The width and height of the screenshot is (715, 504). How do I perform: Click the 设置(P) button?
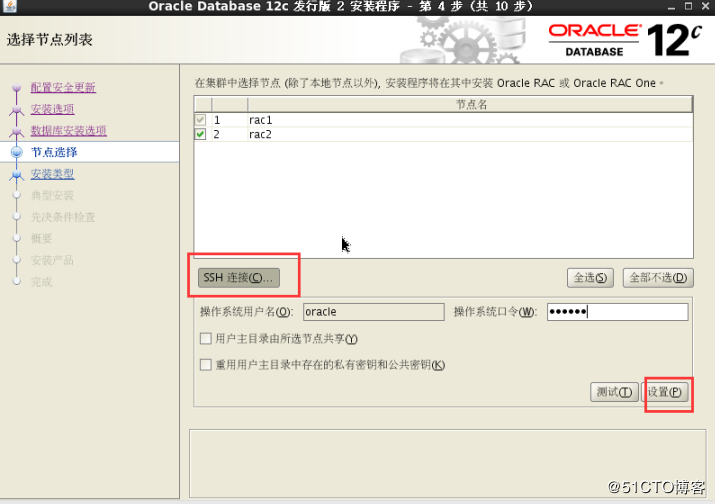(x=664, y=392)
